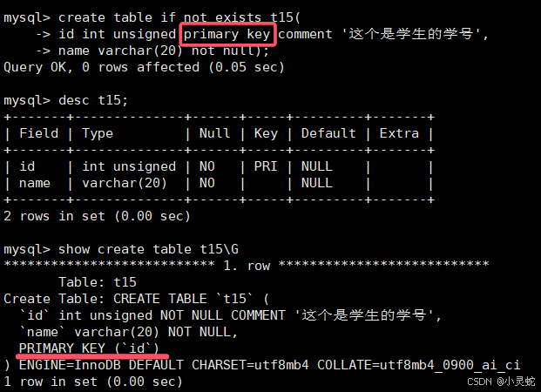This screenshot has height=392, width=541.
Task: Click the 'Extra' column header
Action: 399,133
